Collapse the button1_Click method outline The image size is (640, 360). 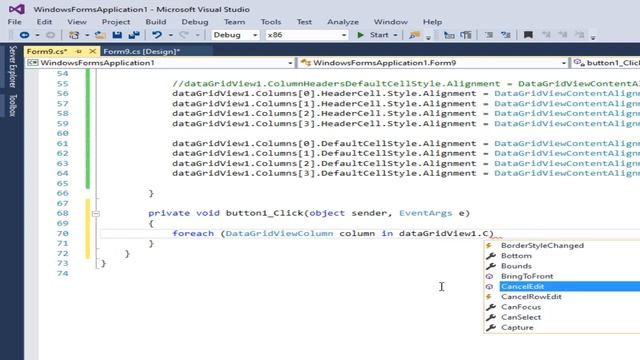(96, 213)
